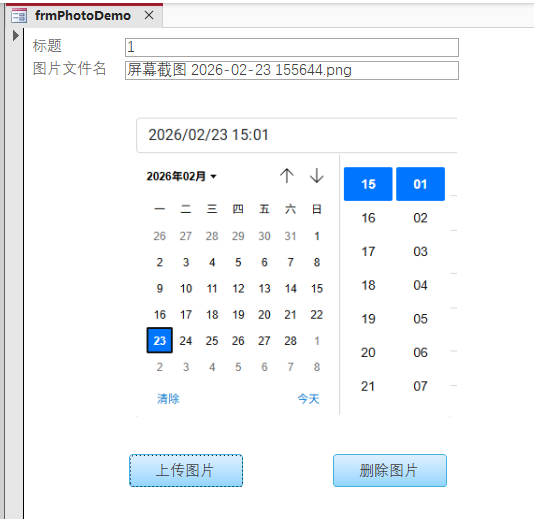The width and height of the screenshot is (534, 519).
Task: Pick day 25 in the calendar
Action: click(212, 341)
